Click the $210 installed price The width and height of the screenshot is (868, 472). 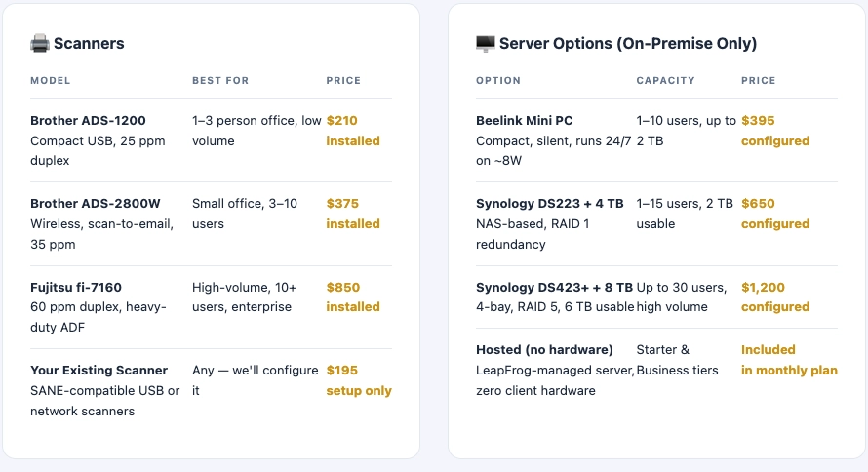coord(353,131)
